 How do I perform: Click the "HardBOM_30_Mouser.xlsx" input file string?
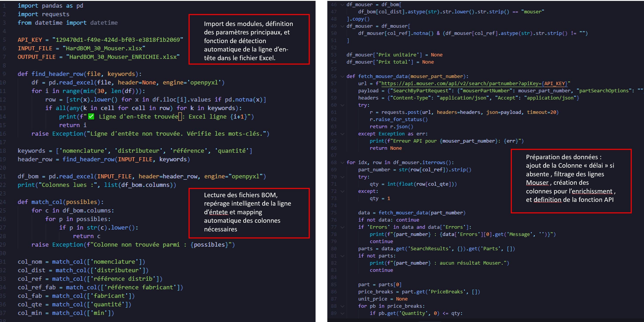click(x=104, y=48)
